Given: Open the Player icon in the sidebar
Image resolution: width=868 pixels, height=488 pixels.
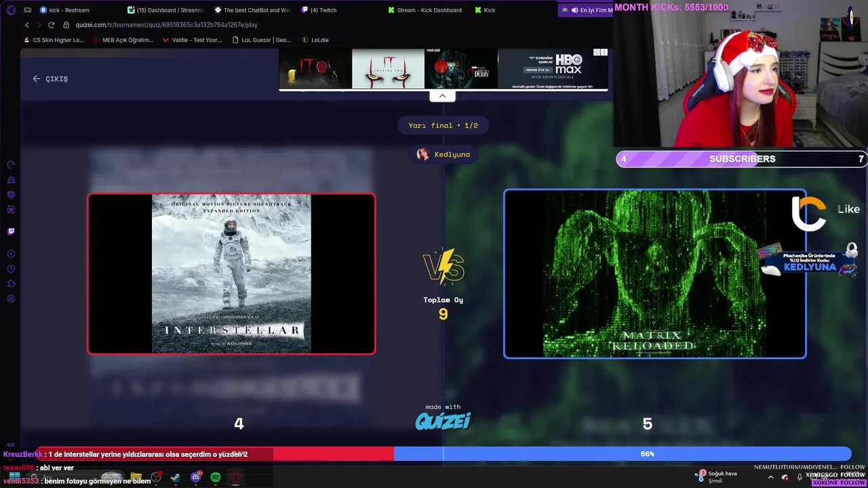Looking at the screenshot, I should pos(11,254).
